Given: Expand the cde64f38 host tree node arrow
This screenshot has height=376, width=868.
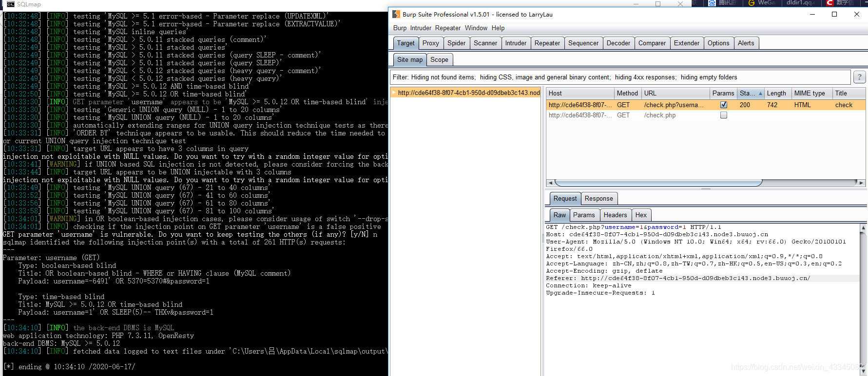Looking at the screenshot, I should pos(394,93).
